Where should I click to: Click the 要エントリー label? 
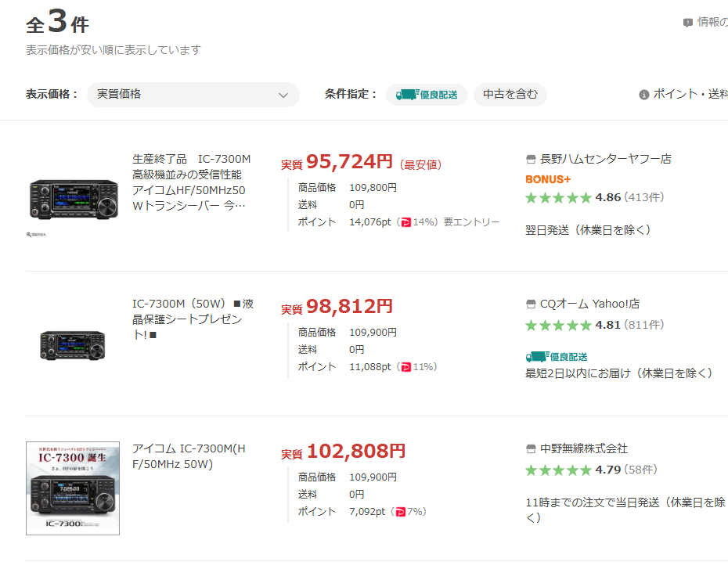[x=472, y=222]
